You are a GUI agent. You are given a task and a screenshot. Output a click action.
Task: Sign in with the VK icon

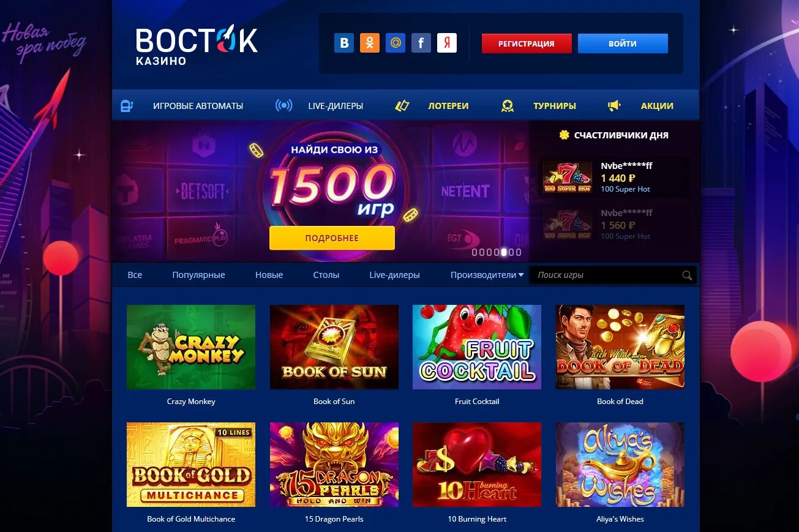tap(344, 43)
